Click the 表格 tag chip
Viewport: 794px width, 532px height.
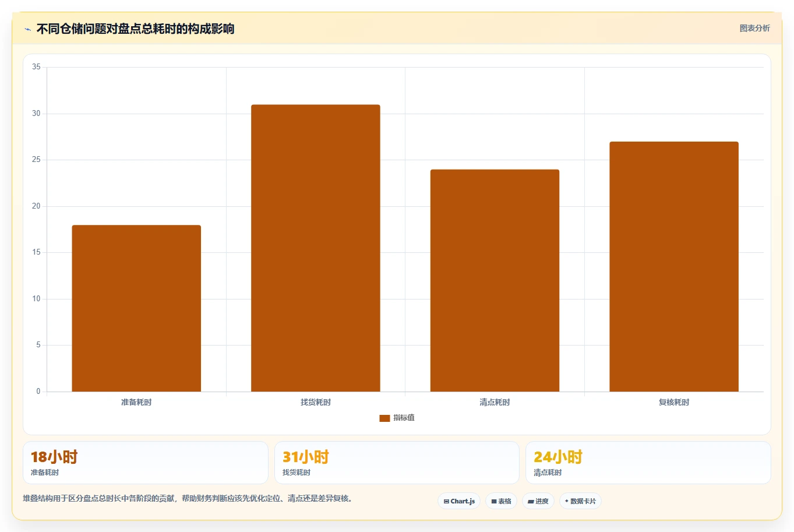pos(501,501)
